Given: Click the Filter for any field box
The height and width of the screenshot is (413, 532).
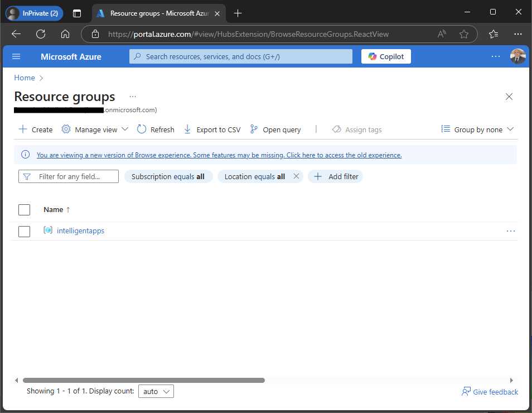Looking at the screenshot, I should coord(69,176).
